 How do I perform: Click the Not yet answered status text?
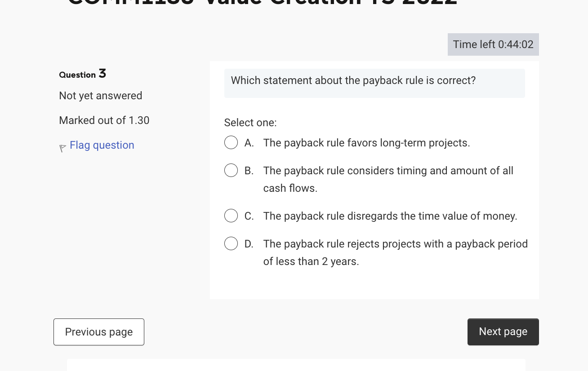click(x=100, y=96)
